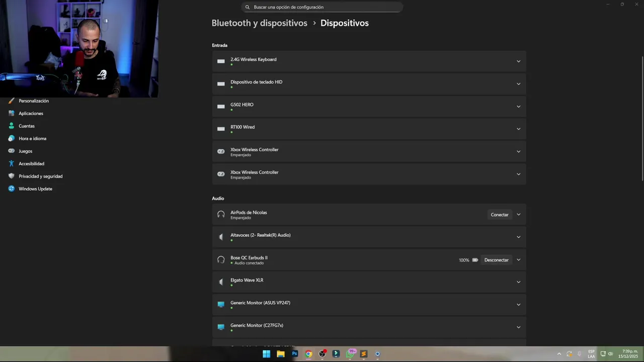Expand the second Xbox Wireless Controller row

(x=518, y=174)
